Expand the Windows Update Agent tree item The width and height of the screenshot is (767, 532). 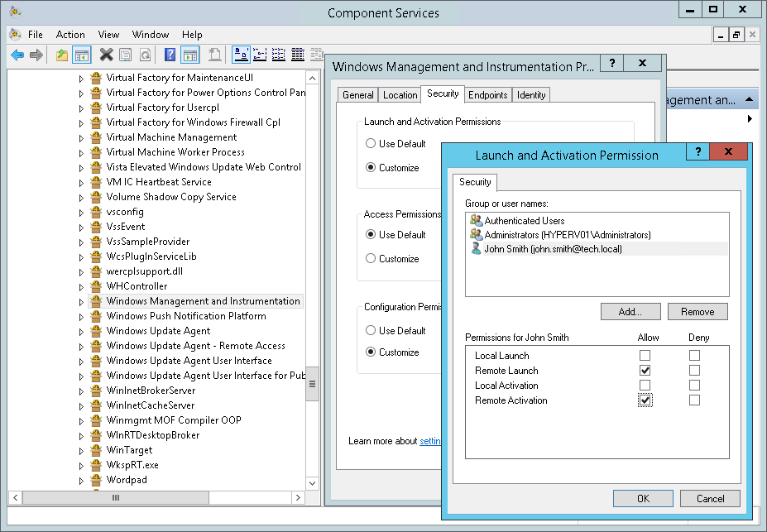point(79,330)
